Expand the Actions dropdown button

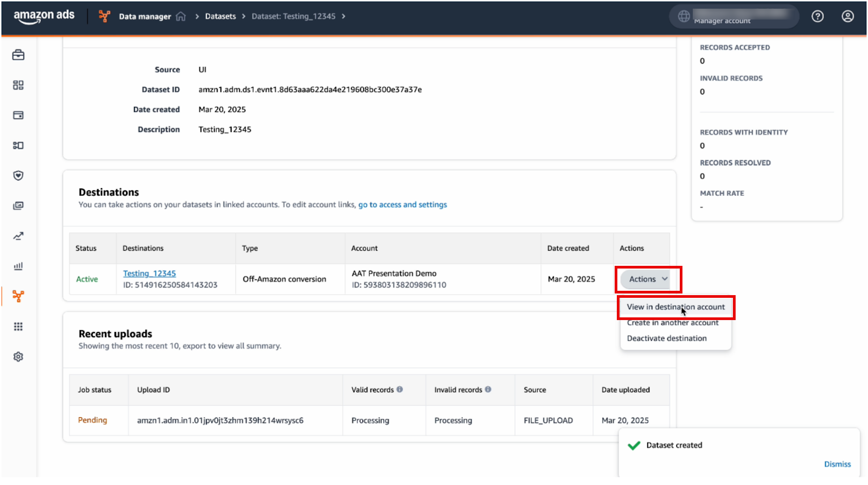click(648, 279)
